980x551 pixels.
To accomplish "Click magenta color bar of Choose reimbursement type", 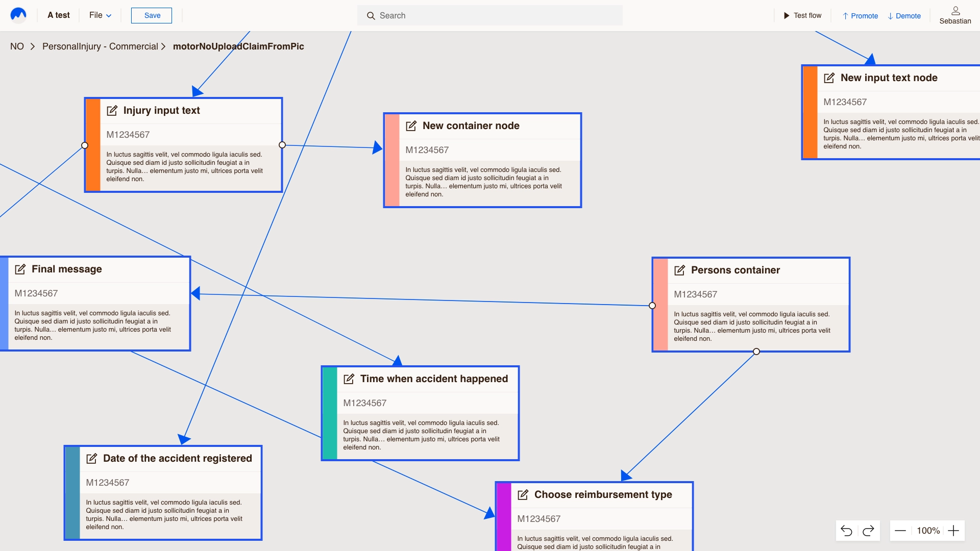I will coord(504,517).
